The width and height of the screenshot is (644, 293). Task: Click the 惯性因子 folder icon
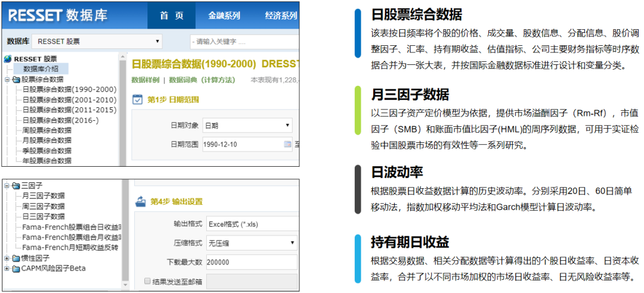coord(16,258)
